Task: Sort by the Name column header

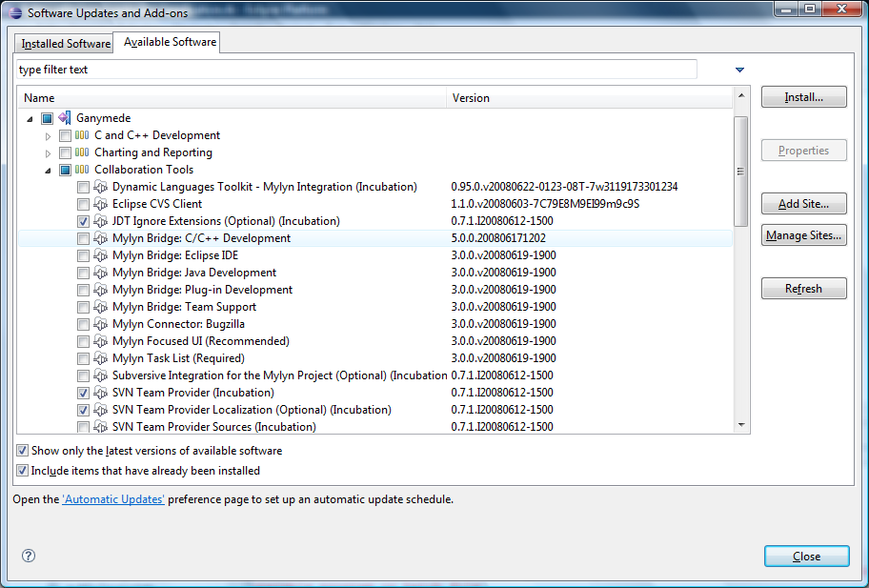Action: pos(232,98)
